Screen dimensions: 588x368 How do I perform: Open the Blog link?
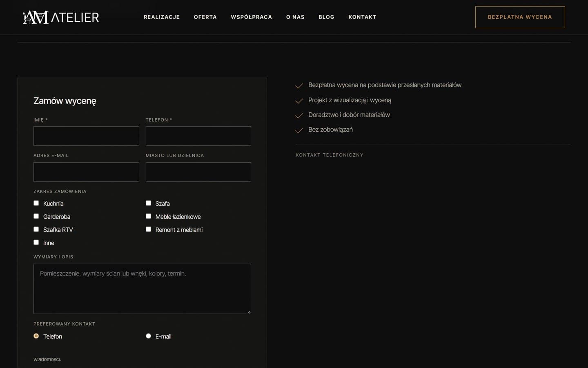tap(326, 17)
